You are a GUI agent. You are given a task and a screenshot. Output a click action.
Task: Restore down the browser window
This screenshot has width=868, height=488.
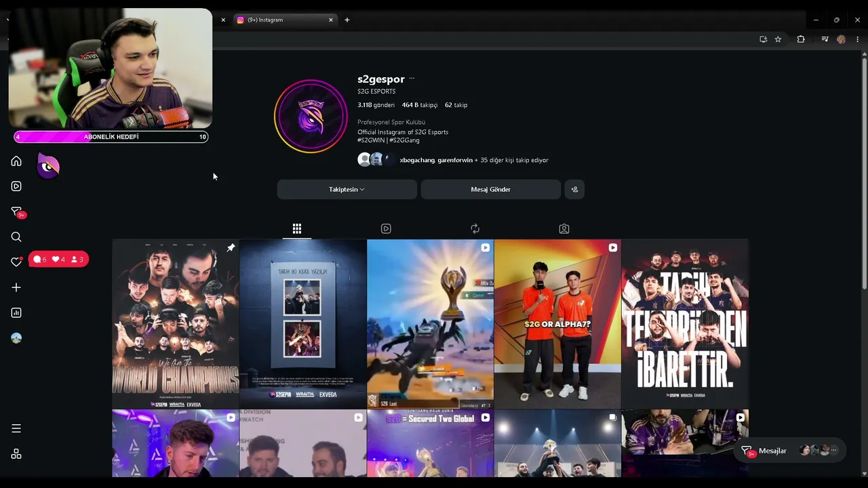837,20
